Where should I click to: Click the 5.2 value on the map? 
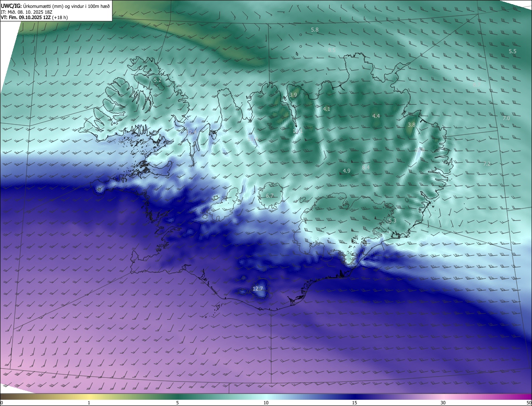157,80
